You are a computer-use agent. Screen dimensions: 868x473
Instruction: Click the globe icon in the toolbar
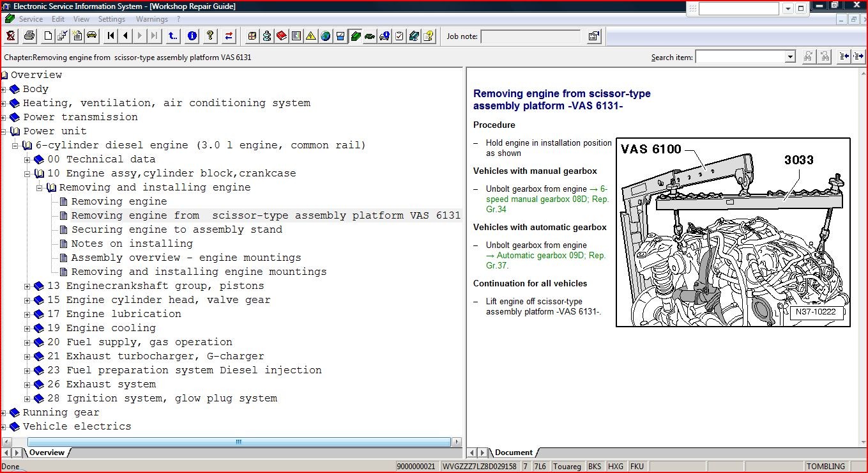[326, 36]
